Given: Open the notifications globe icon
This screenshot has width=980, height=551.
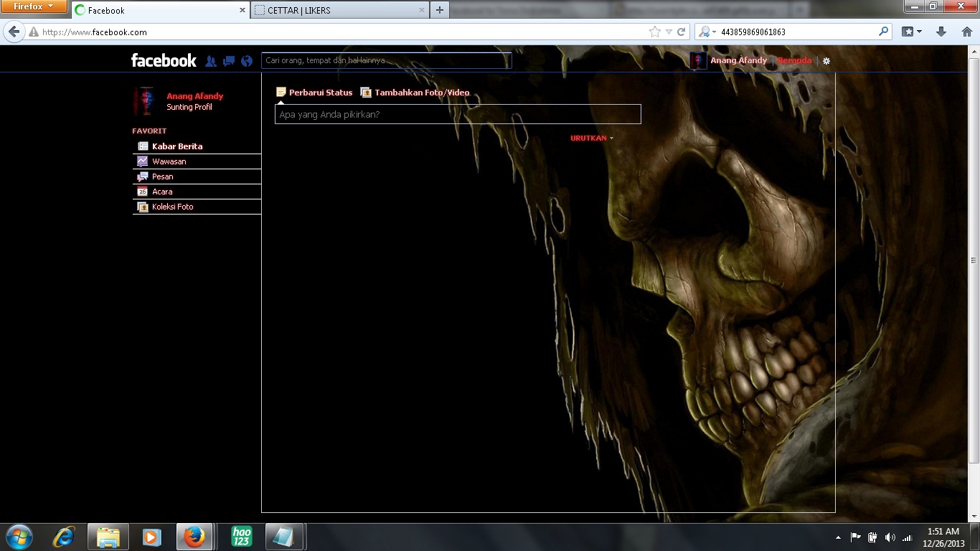Looking at the screenshot, I should tap(247, 61).
